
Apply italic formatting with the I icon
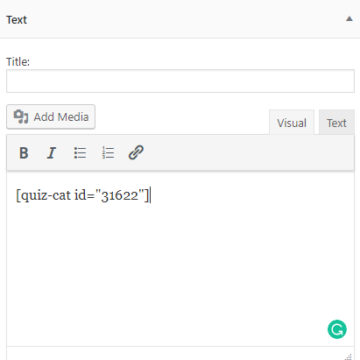tap(51, 153)
